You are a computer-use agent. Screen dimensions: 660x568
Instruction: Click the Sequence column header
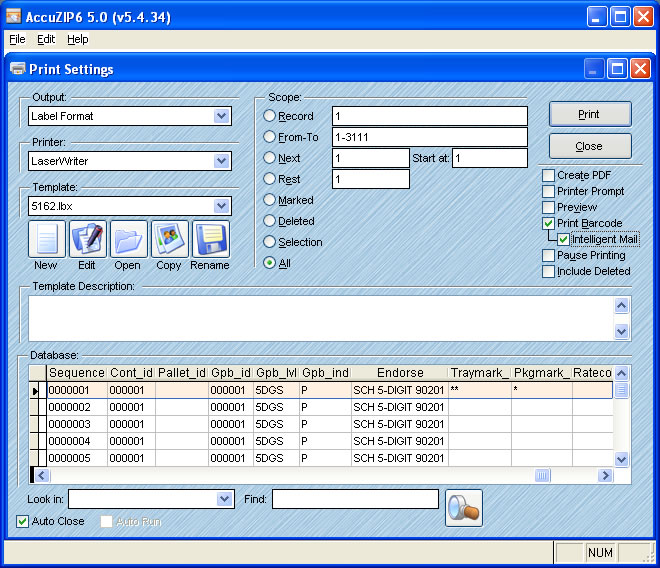[77, 373]
